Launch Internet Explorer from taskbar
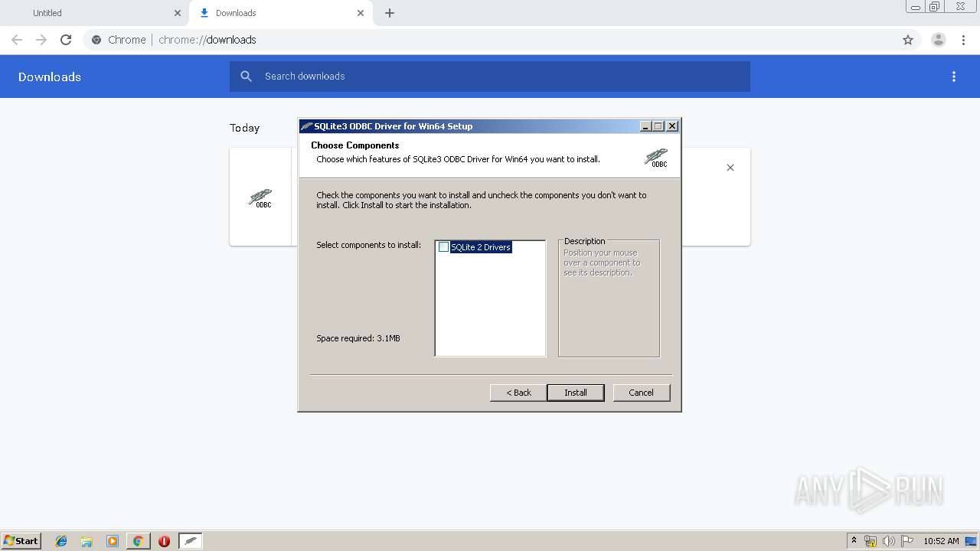This screenshot has width=980, height=551. [61, 541]
